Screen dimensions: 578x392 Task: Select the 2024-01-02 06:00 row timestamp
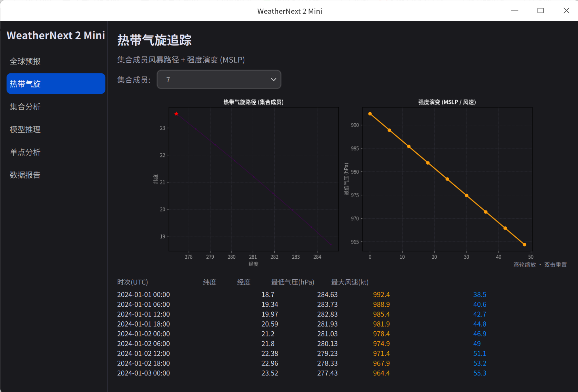[143, 344]
